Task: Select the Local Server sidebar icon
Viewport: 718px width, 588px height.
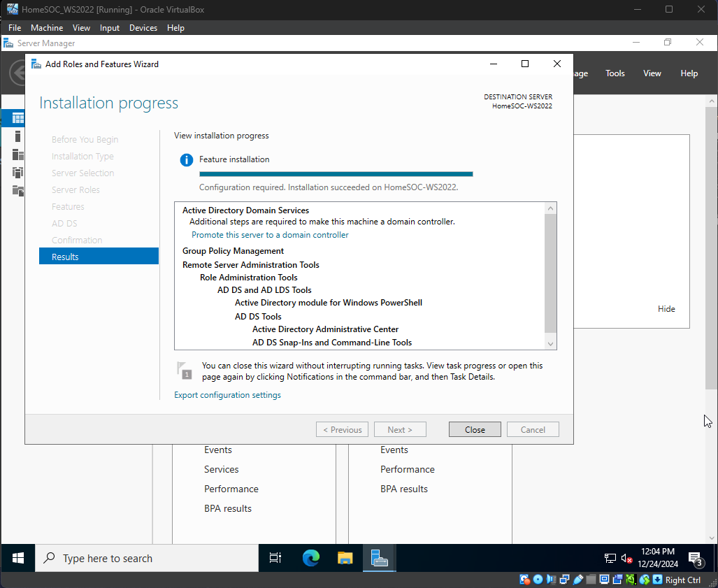Action: click(17, 137)
